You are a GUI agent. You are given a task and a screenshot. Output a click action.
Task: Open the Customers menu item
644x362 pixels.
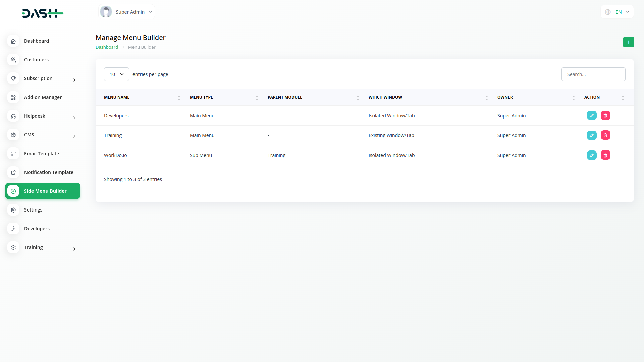(x=36, y=60)
